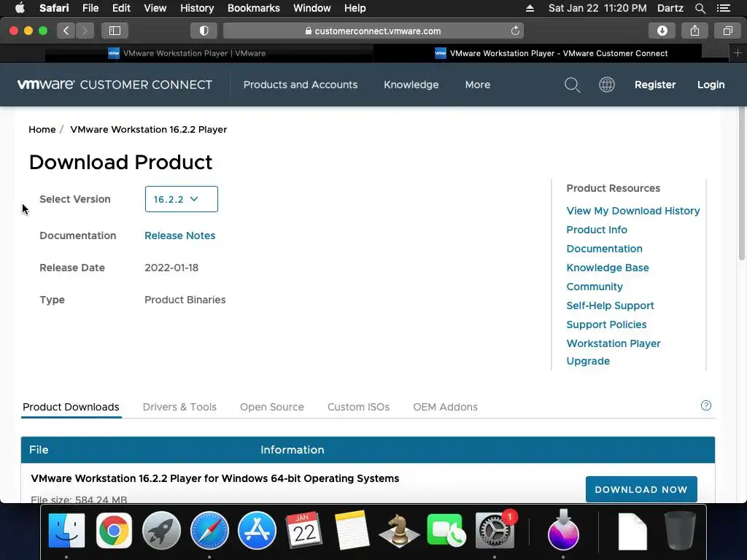Click the Safari back navigation arrow
Image resolution: width=747 pixels, height=560 pixels.
point(66,31)
